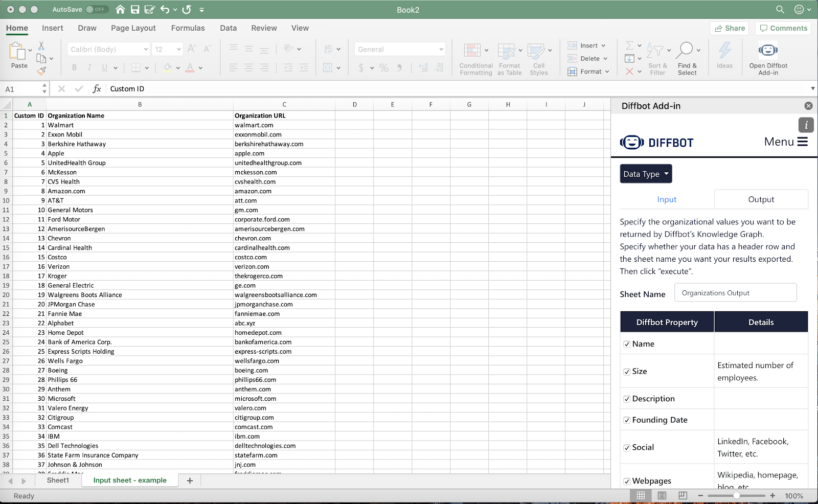Open the Data Type dropdown
The height and width of the screenshot is (504, 818).
coord(646,174)
